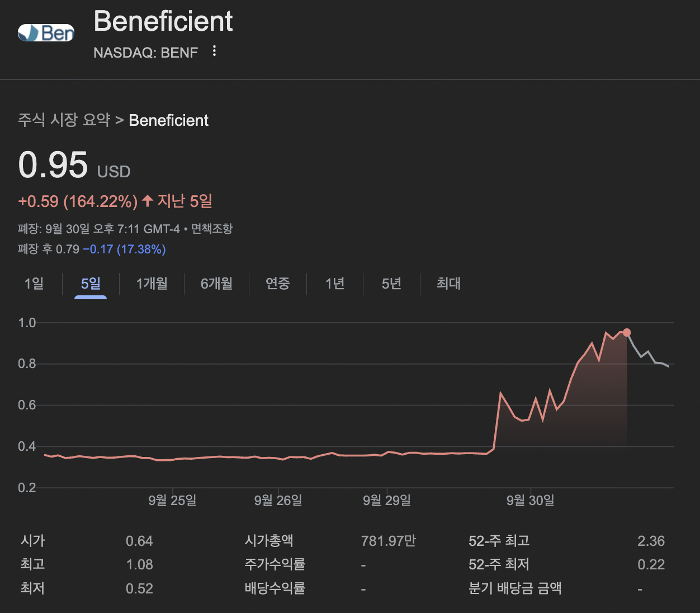Click the 폐장 timestamp text
The height and width of the screenshot is (613, 700).
pos(99,229)
